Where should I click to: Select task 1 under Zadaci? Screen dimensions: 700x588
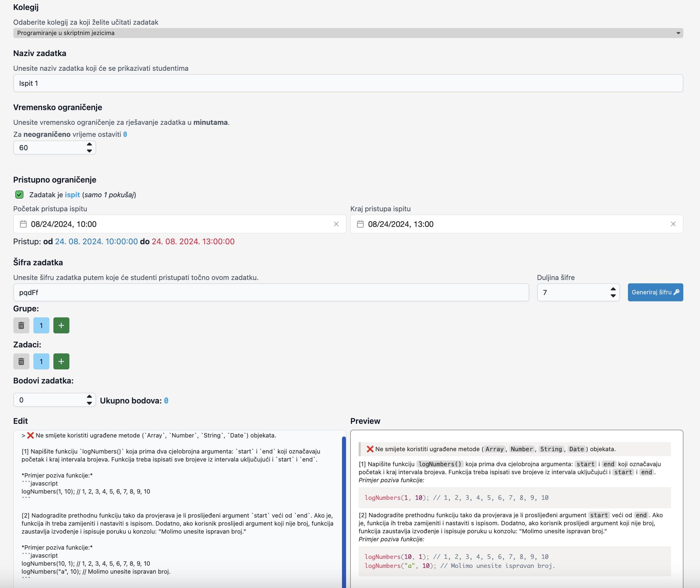pyautogui.click(x=41, y=361)
